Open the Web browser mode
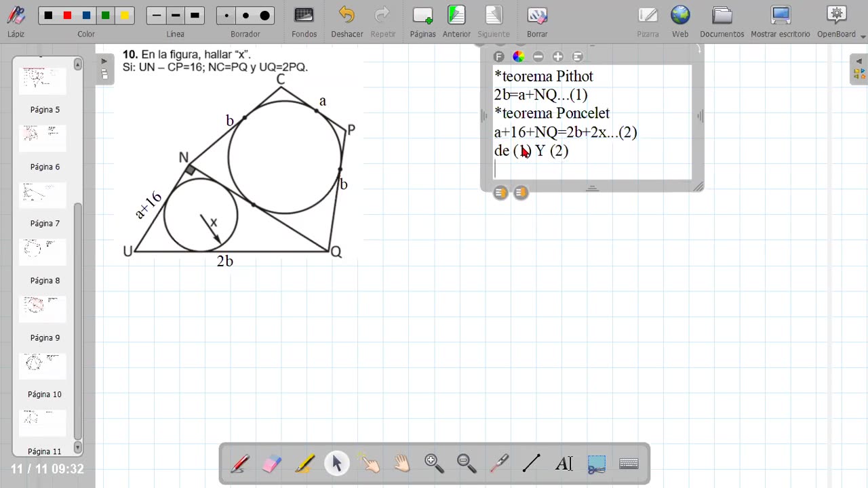The height and width of the screenshot is (488, 868). pos(680,20)
